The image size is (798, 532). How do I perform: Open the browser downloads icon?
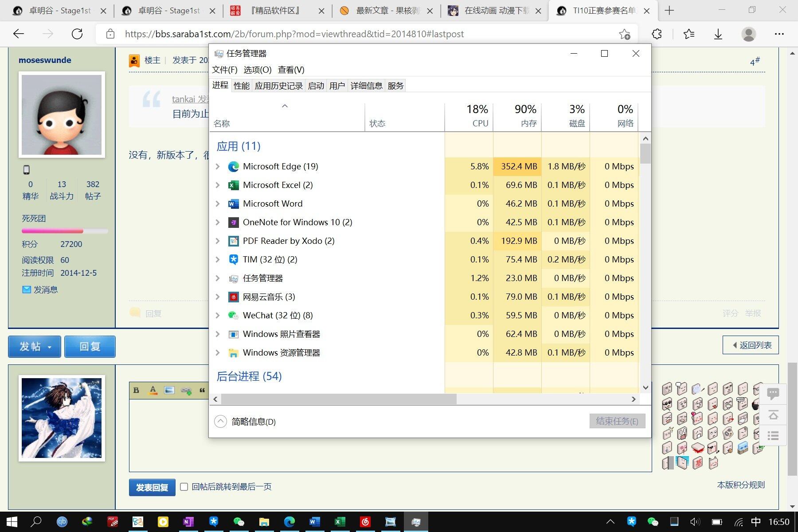click(x=718, y=34)
